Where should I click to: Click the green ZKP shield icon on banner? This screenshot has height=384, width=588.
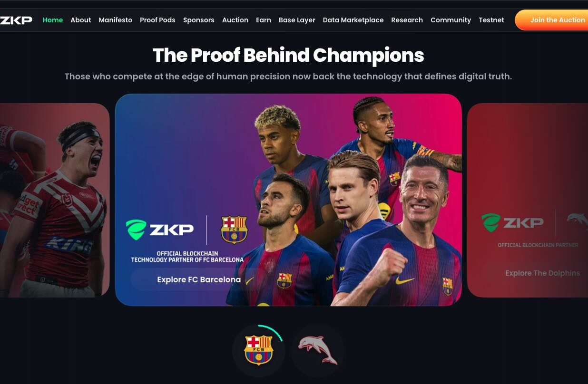(136, 230)
